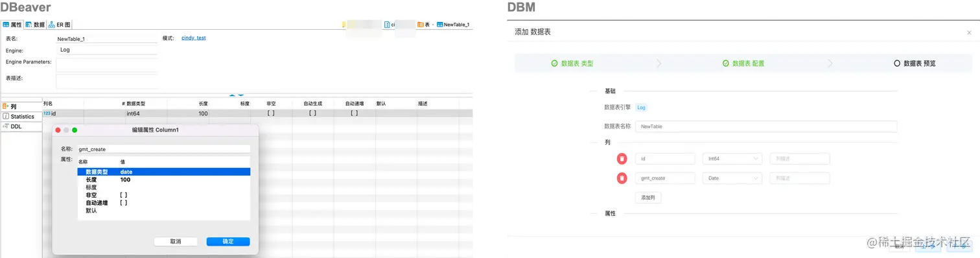This screenshot has width=980, height=258.
Task: Select the 列 side tab
Action: (21, 106)
